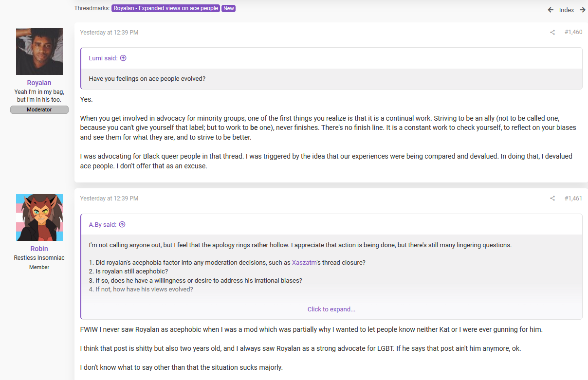Jump to Lumi's quoted post arrow
The height and width of the screenshot is (380, 588).
tap(123, 58)
